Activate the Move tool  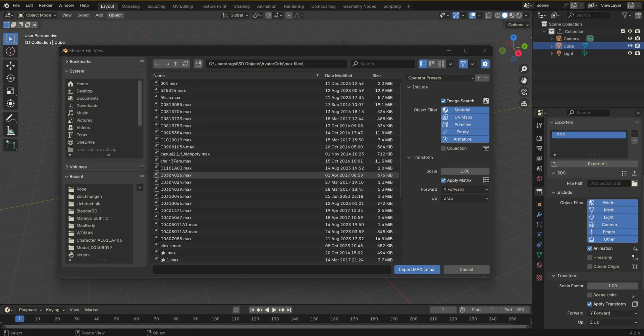pos(10,65)
